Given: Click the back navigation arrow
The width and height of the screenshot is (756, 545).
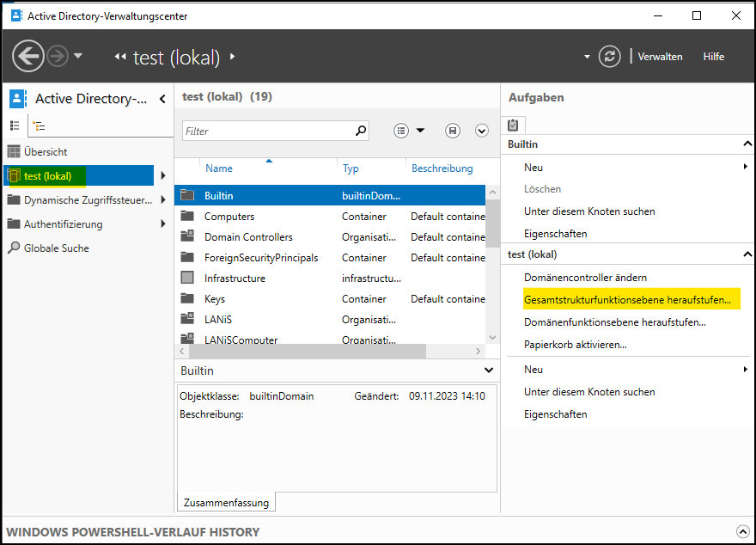Looking at the screenshot, I should (x=28, y=56).
